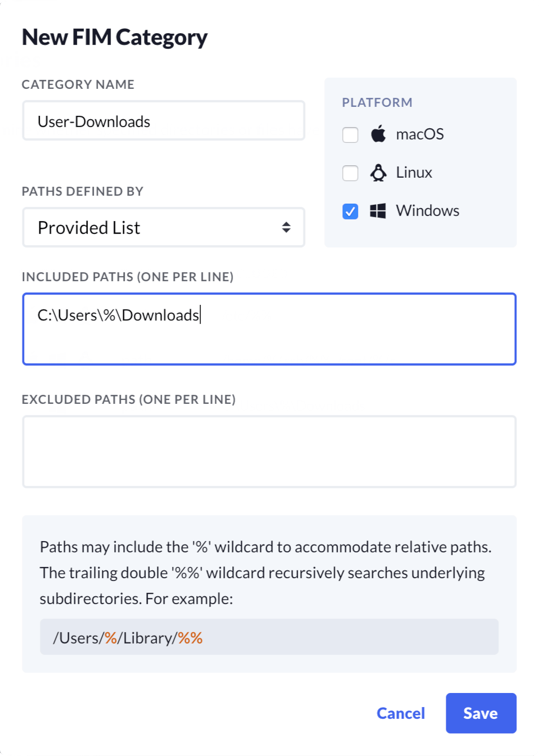Click the macOS label text
Screen dimensions: 539x756
[x=420, y=134]
